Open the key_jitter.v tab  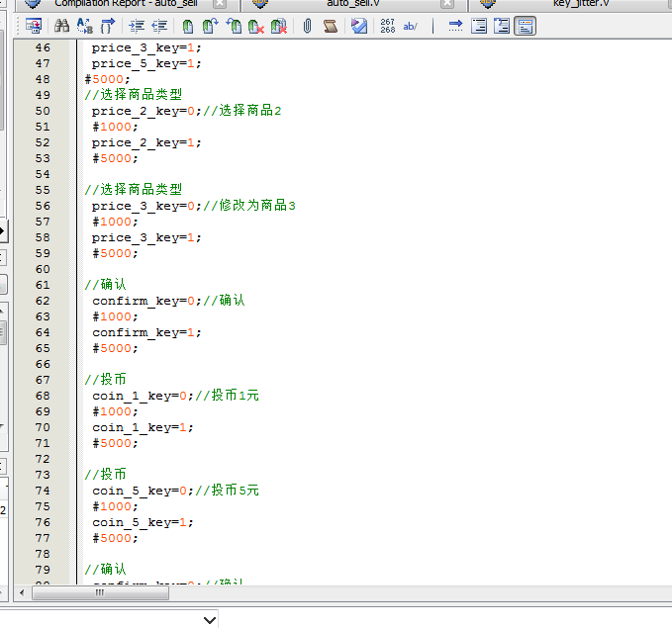tap(579, 3)
